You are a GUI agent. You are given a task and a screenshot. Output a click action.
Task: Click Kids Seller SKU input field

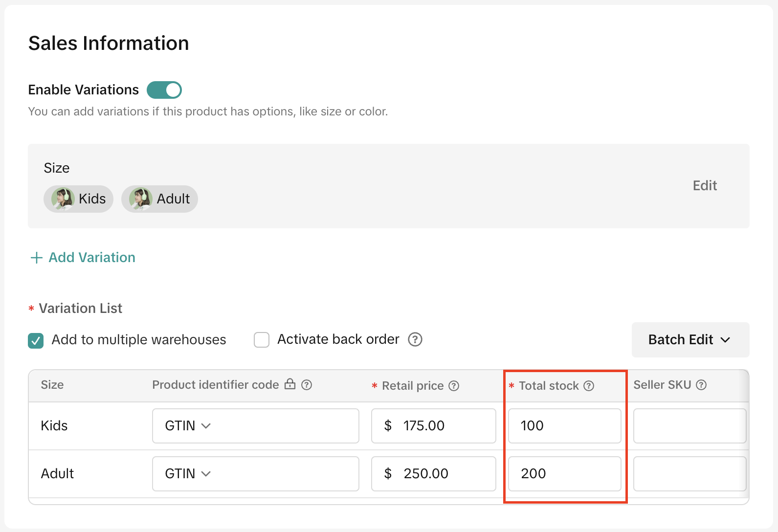689,426
